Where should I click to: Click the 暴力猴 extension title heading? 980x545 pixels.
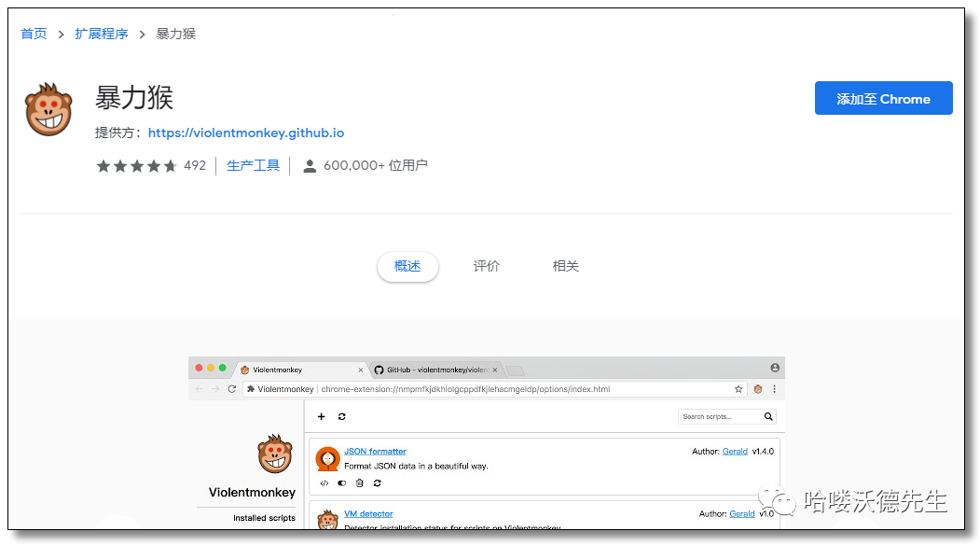click(133, 98)
